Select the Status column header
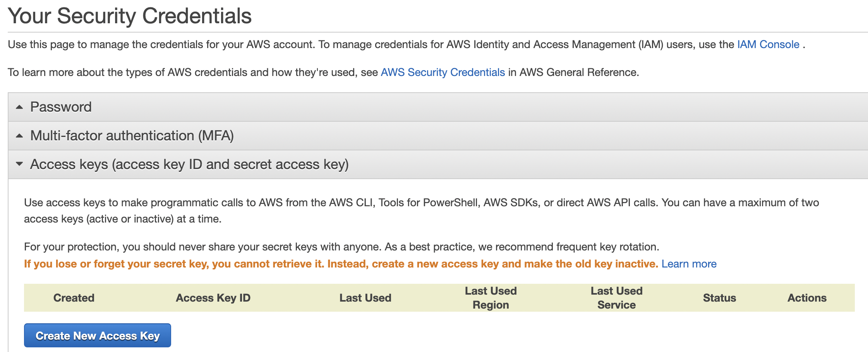 (719, 298)
